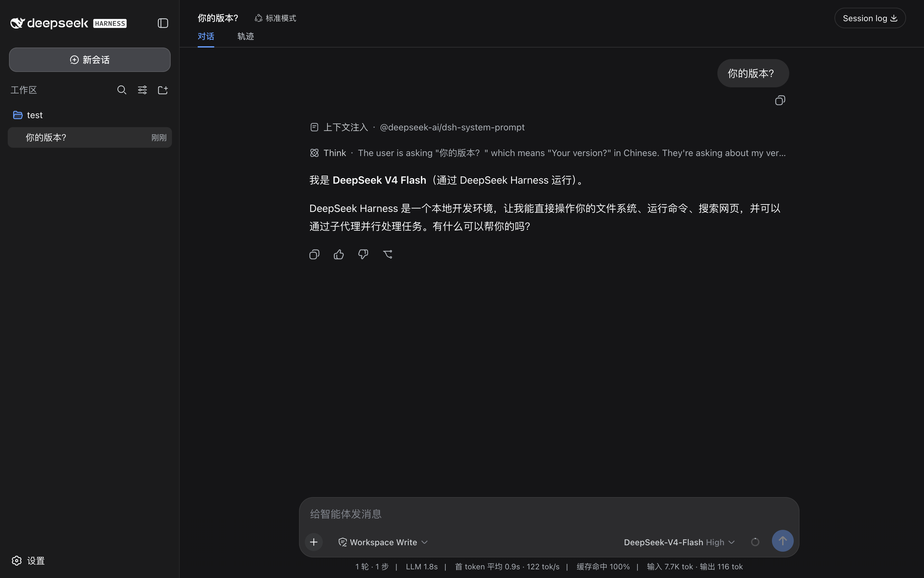This screenshot has width=924, height=578.
Task: Click the 1 轮 · 1 步 status entry
Action: coord(372,566)
